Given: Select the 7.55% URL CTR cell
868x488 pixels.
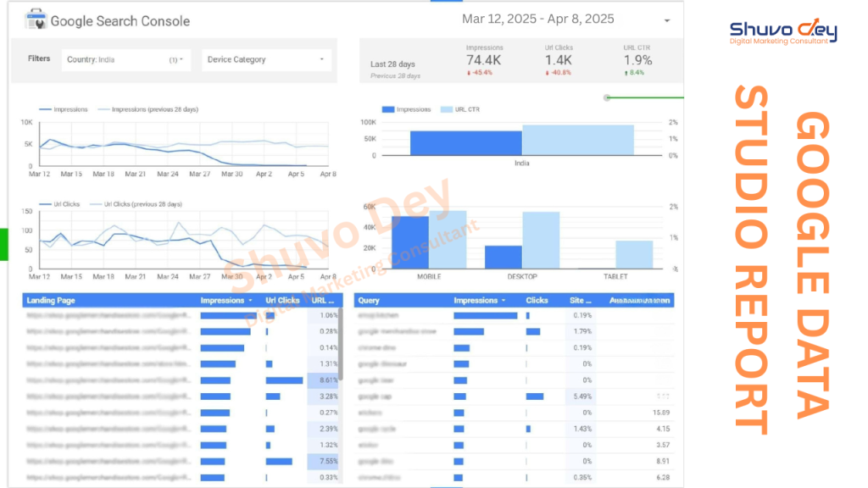Looking at the screenshot, I should (x=323, y=461).
